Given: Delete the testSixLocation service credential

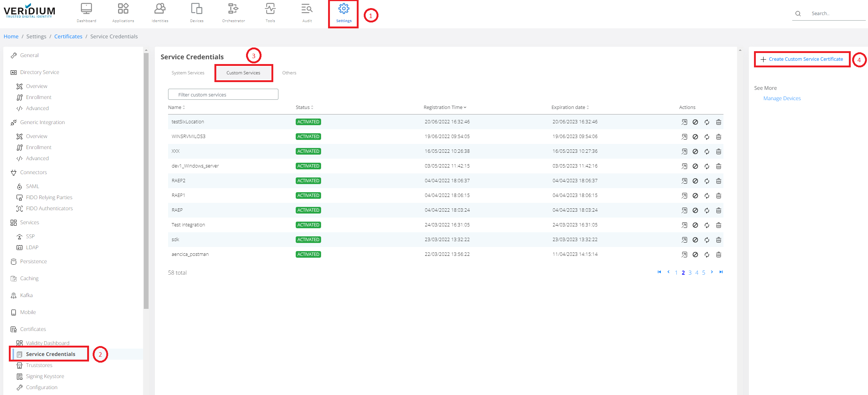Looking at the screenshot, I should pyautogui.click(x=718, y=122).
